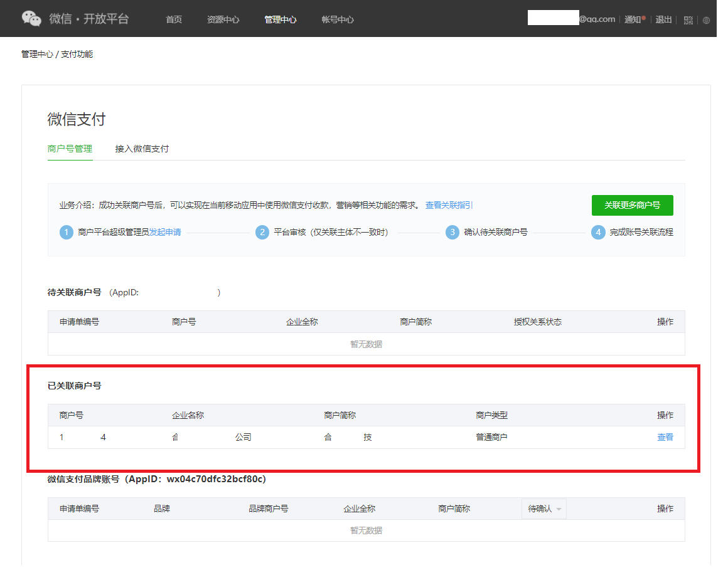Image resolution: width=728 pixels, height=575 pixels.
Task: Click the account email ending in @qq.com
Action: coord(572,19)
